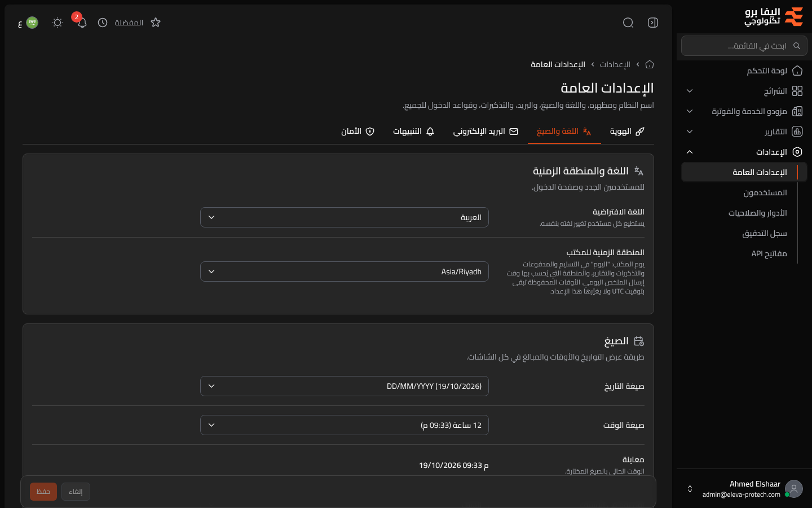Viewport: 812px width, 508px height.
Task: Open the التنبيهات tab
Action: [x=414, y=132]
